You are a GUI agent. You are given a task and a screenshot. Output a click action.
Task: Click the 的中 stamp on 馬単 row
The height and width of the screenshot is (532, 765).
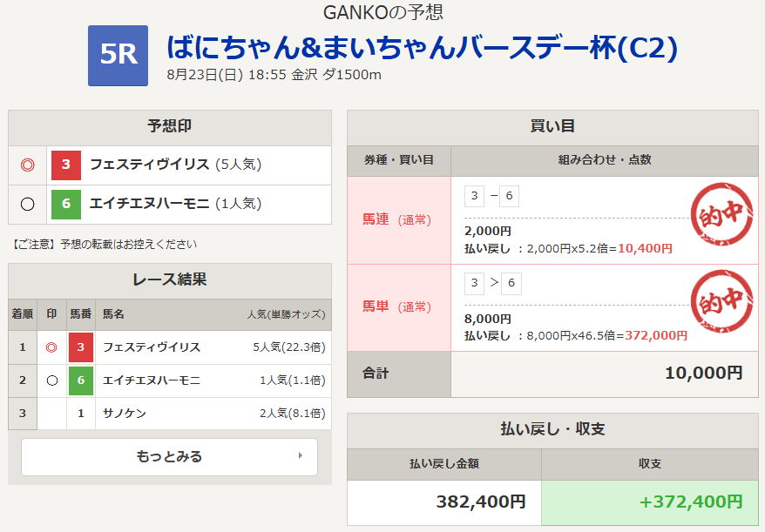pyautogui.click(x=722, y=301)
